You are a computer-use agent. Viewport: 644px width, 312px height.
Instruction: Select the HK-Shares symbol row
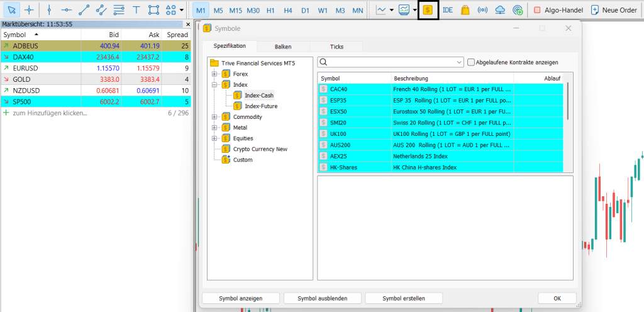click(x=440, y=167)
